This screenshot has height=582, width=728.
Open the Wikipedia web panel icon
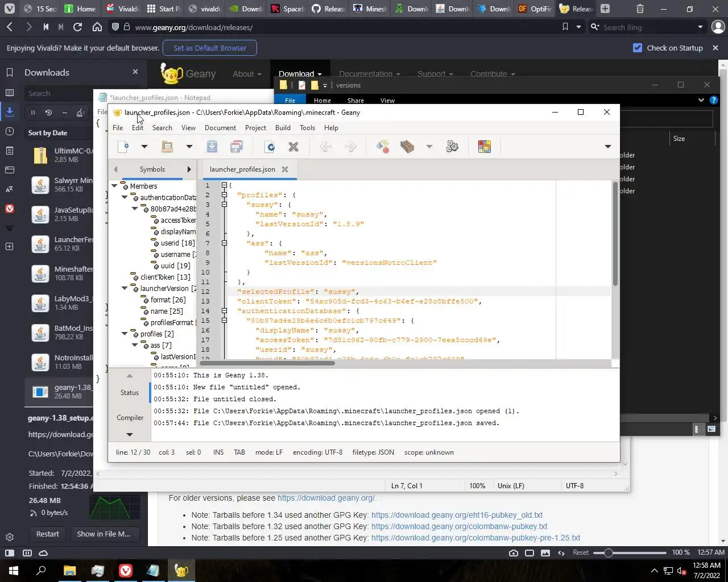(x=10, y=228)
